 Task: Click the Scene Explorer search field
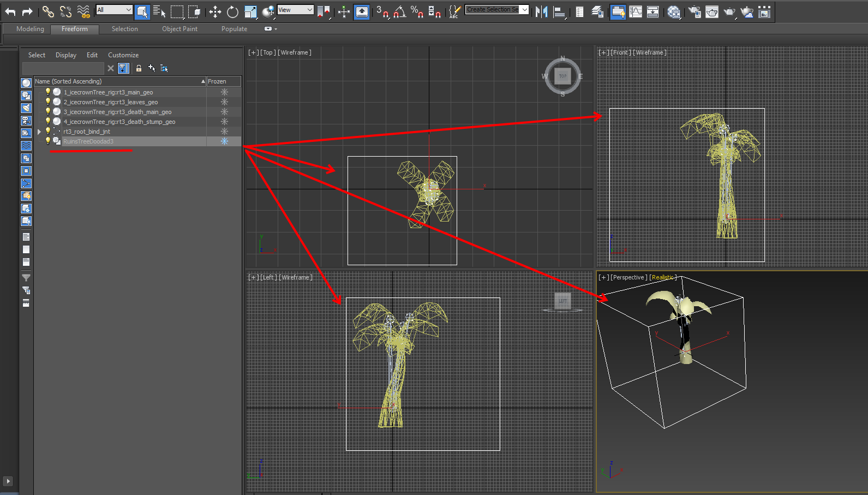tap(63, 68)
